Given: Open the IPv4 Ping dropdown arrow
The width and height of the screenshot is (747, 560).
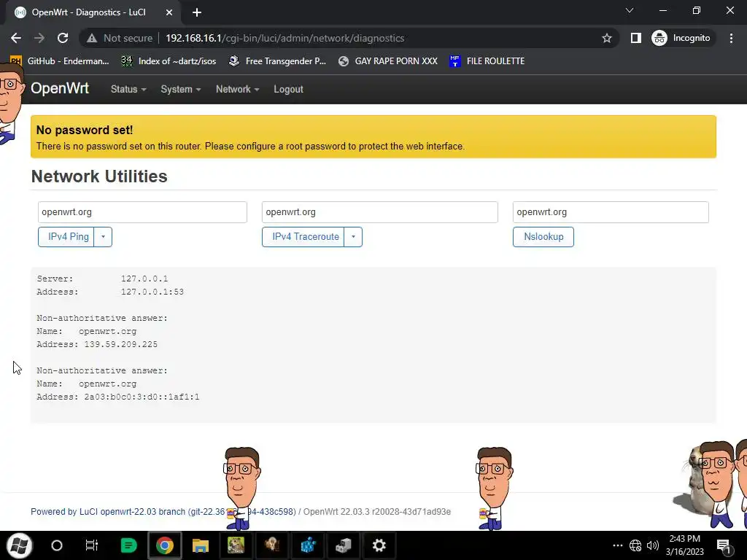Looking at the screenshot, I should click(x=103, y=237).
